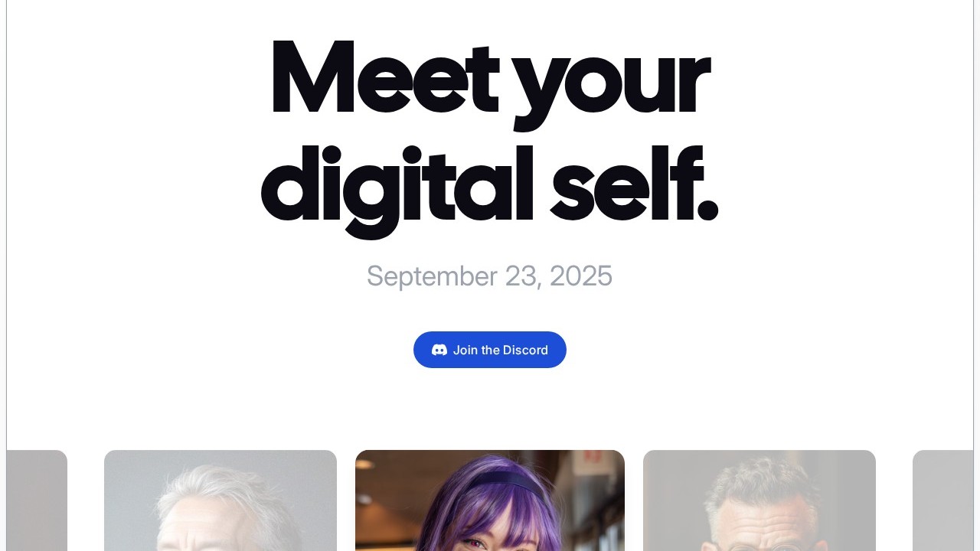The image size is (980, 551).
Task: Show the partially hidden far-left carousel card
Action: point(37,500)
